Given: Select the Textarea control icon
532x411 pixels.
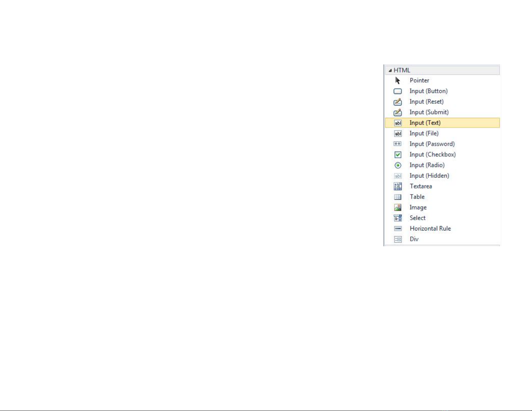Looking at the screenshot, I should 398,186.
